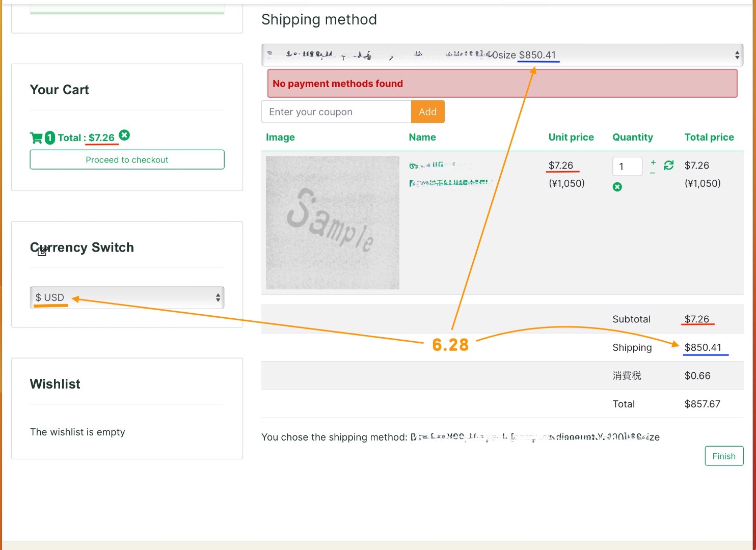Click the quantity input field
756x550 pixels.
pyautogui.click(x=627, y=167)
